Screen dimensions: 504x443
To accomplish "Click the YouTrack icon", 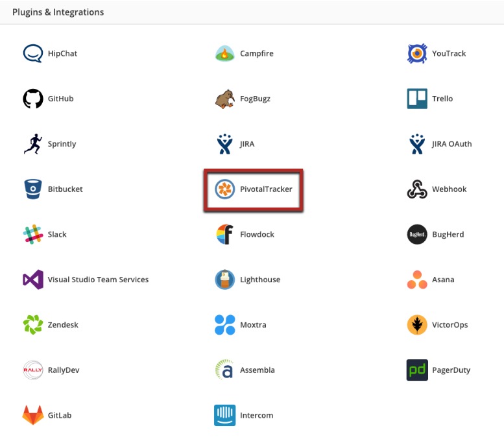I will click(417, 53).
